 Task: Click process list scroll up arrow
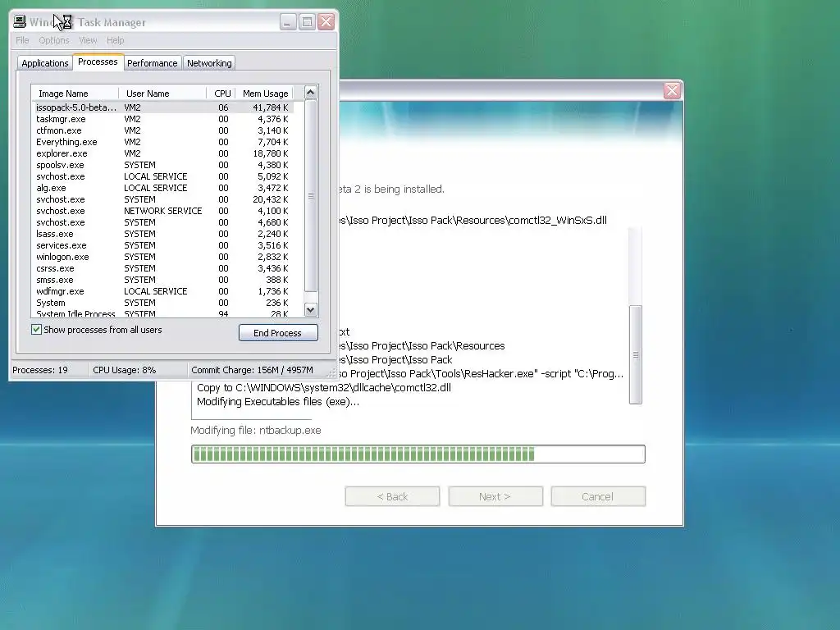[x=311, y=93]
